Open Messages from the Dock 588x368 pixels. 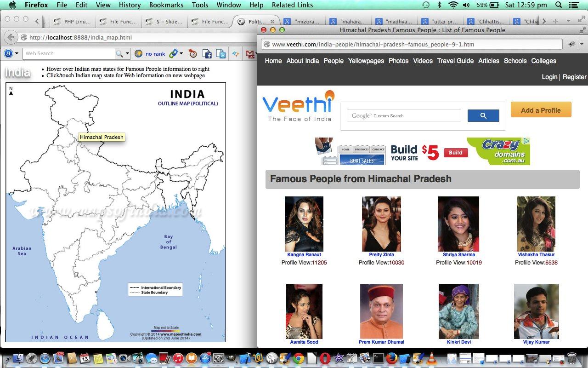152,358
